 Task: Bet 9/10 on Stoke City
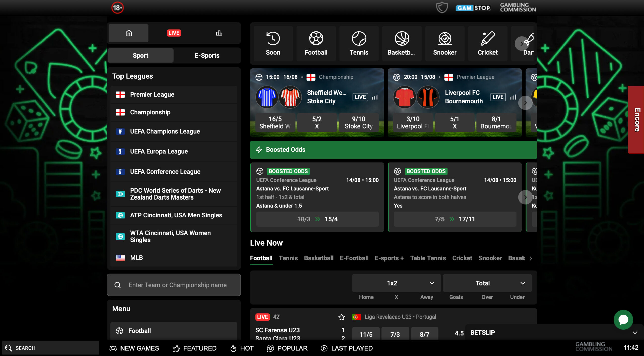point(358,123)
